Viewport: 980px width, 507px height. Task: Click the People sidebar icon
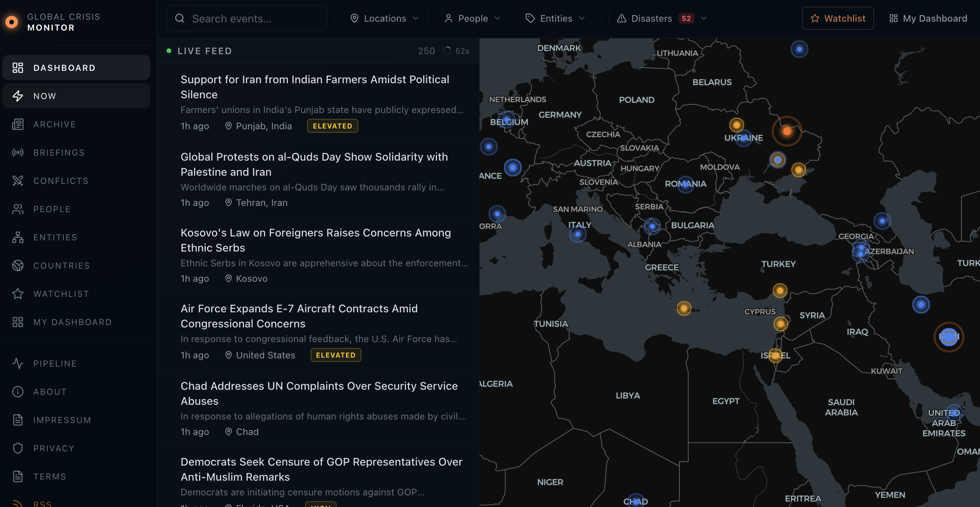[x=17, y=209]
